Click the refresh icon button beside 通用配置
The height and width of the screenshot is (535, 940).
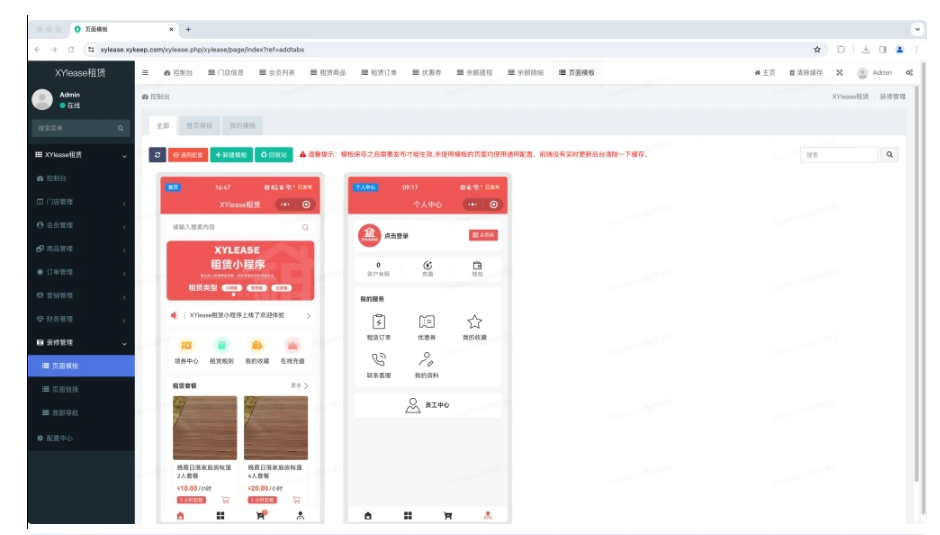(157, 155)
